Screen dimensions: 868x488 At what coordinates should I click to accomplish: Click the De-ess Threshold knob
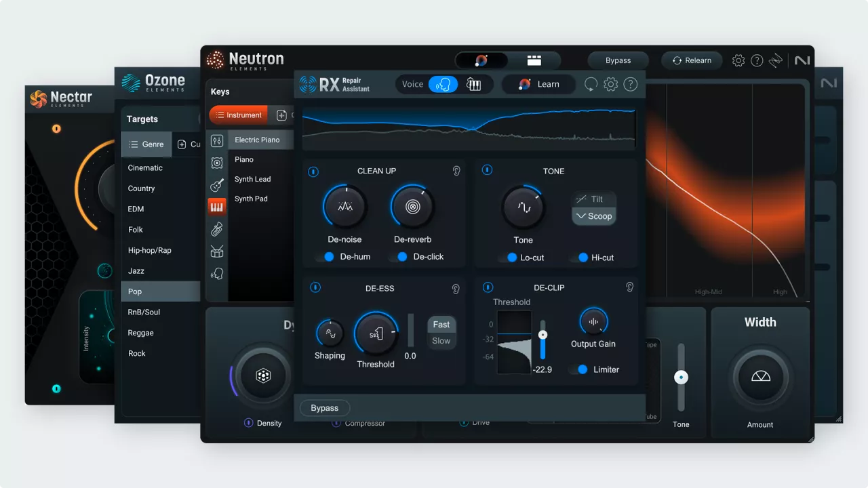376,333
